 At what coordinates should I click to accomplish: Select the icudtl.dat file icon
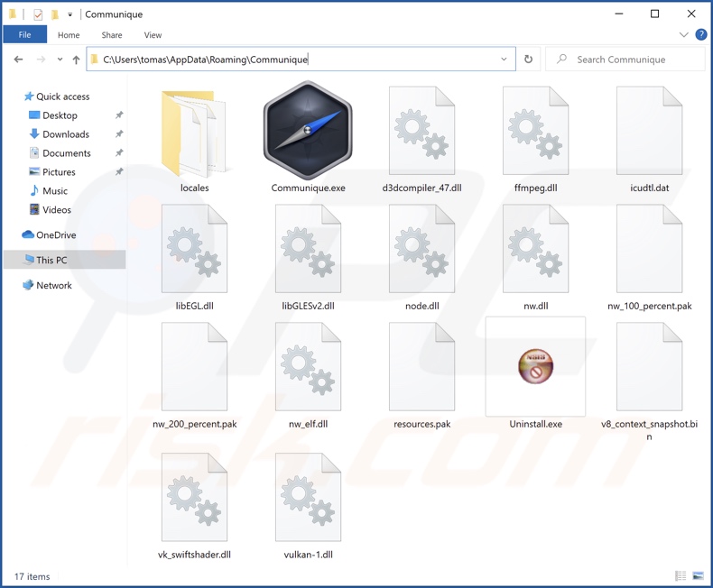coord(649,131)
